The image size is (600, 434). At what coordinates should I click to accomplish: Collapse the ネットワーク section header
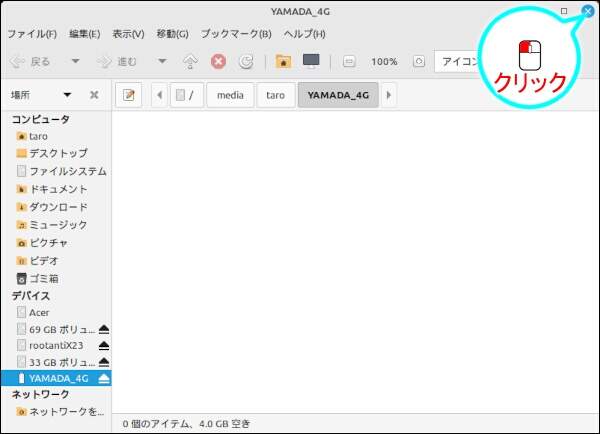[41, 395]
